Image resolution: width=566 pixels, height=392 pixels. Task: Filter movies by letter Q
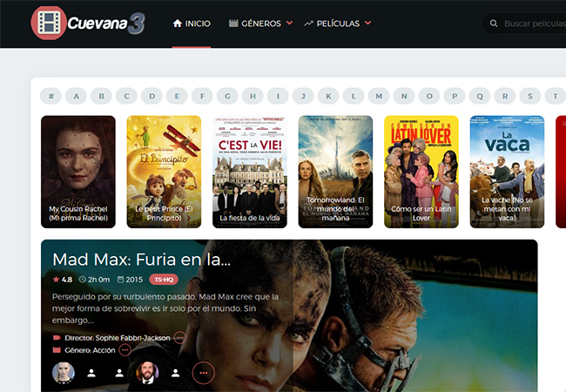point(480,96)
